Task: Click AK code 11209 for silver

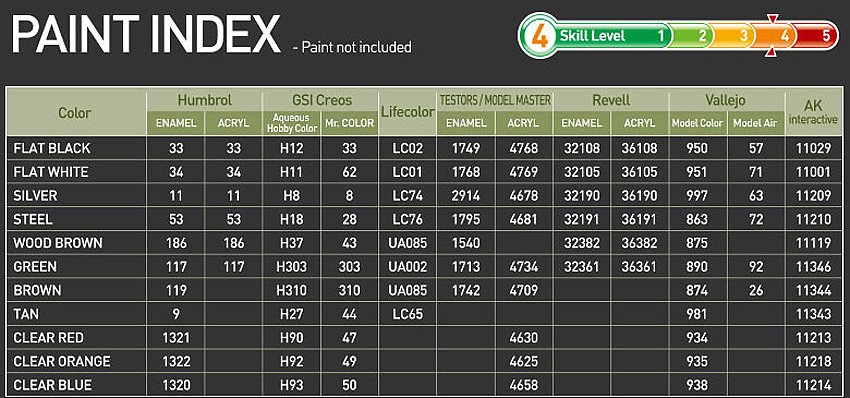Action: pos(813,196)
